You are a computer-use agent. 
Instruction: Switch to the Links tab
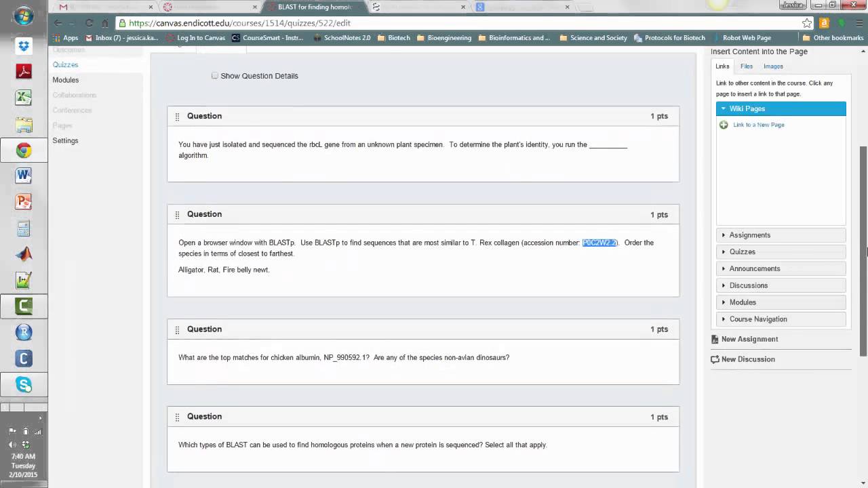pyautogui.click(x=722, y=66)
